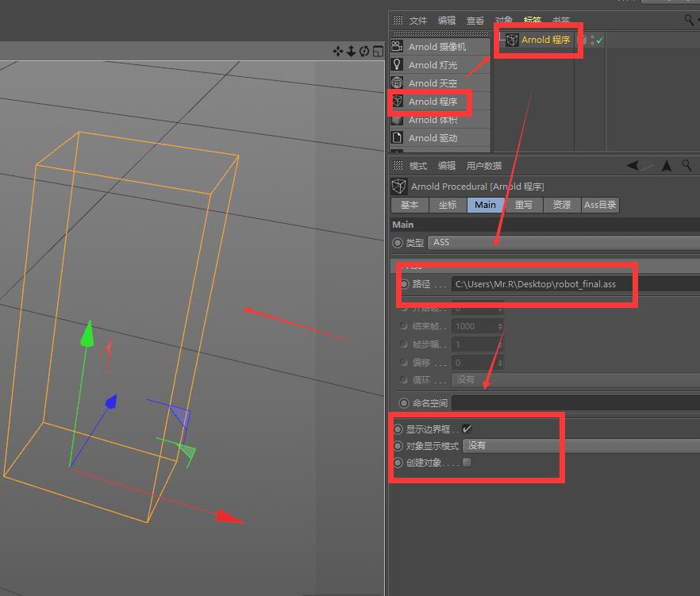Choose Arnold 体积 from the list

(440, 120)
